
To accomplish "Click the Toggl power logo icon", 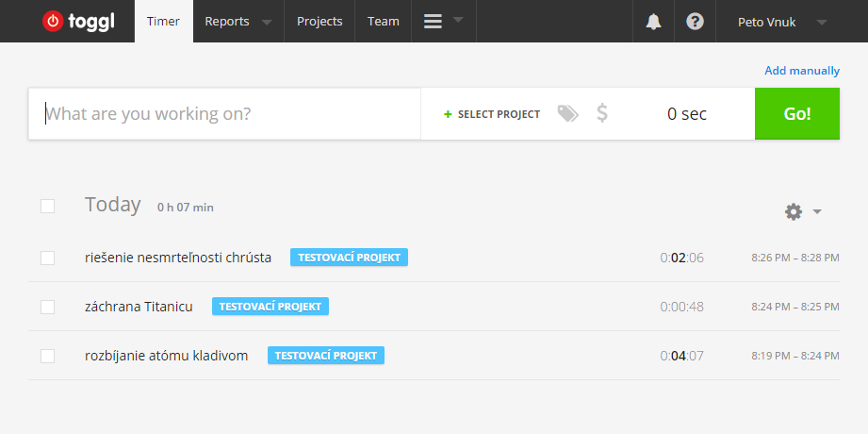I will tap(54, 21).
